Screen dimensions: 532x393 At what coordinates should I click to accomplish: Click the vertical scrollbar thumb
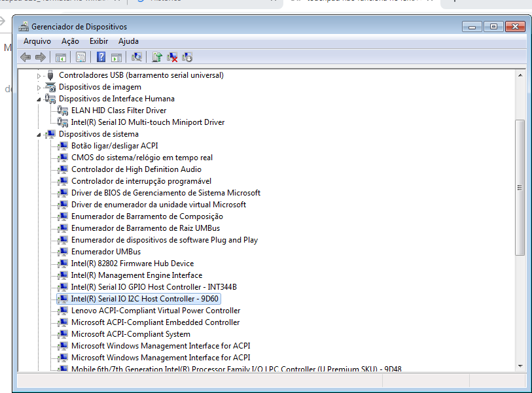(x=520, y=188)
